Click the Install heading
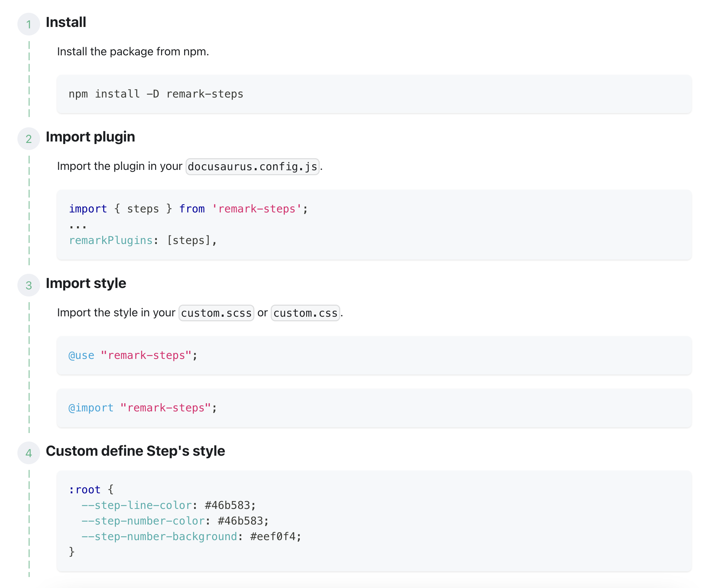Image resolution: width=711 pixels, height=588 pixels. coord(66,22)
